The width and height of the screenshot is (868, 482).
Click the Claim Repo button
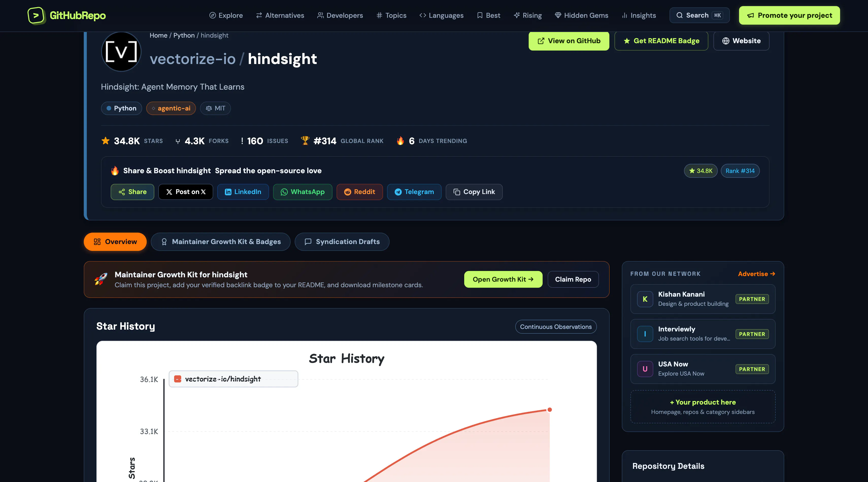pyautogui.click(x=573, y=279)
